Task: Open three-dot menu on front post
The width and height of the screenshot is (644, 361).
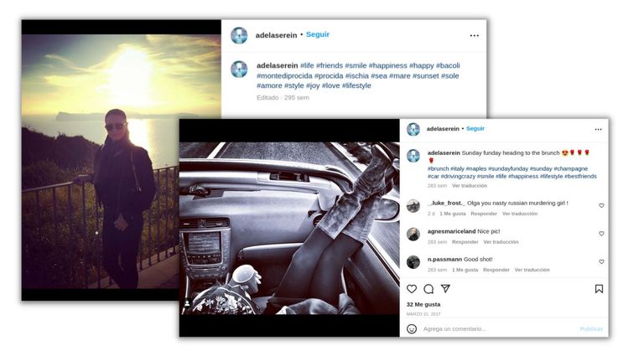Action: pyautogui.click(x=598, y=129)
